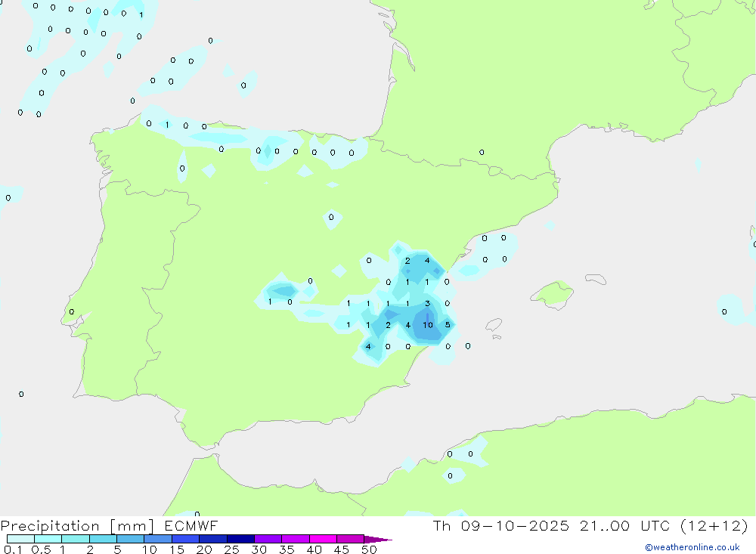
Task: Click legend scale label '35'
Action: tap(287, 549)
